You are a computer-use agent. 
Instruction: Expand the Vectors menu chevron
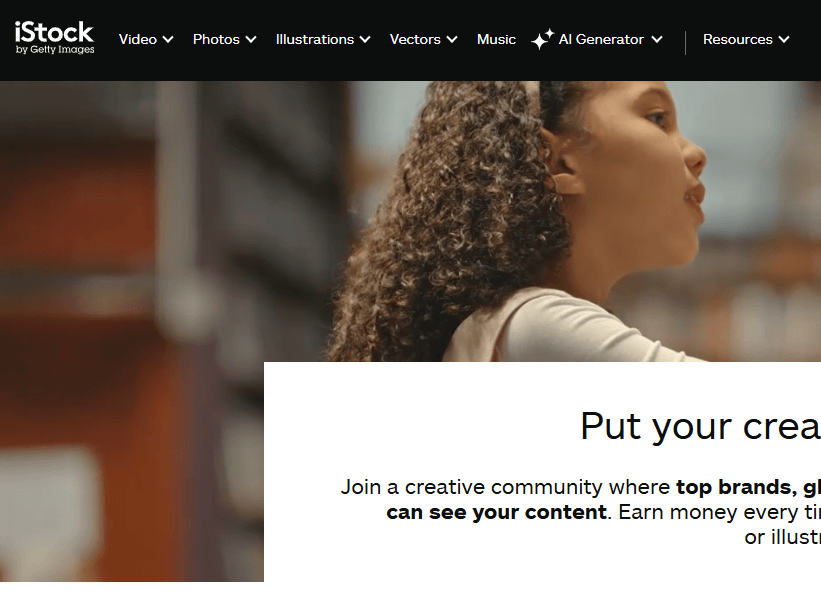pos(452,39)
